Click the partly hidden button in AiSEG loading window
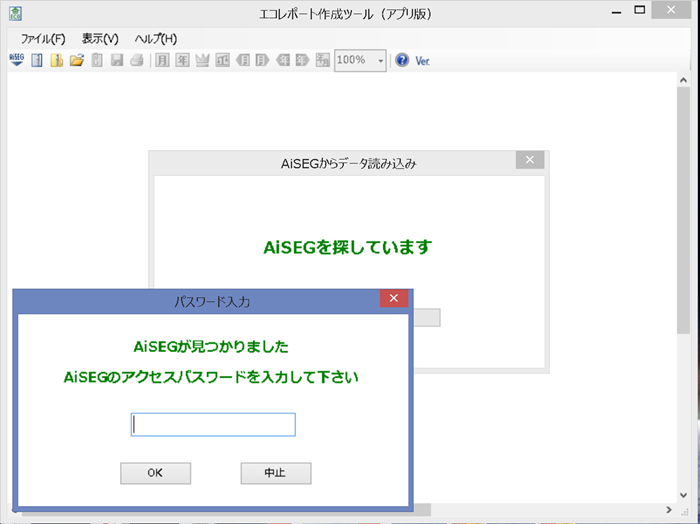This screenshot has height=524, width=700. 427,317
